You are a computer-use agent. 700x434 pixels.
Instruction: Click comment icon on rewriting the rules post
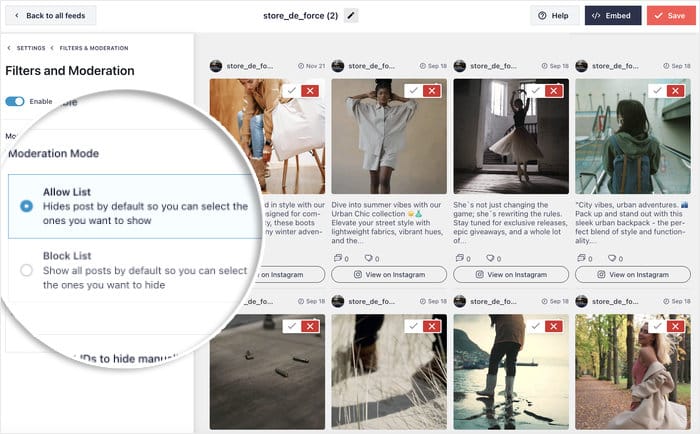click(x=460, y=258)
